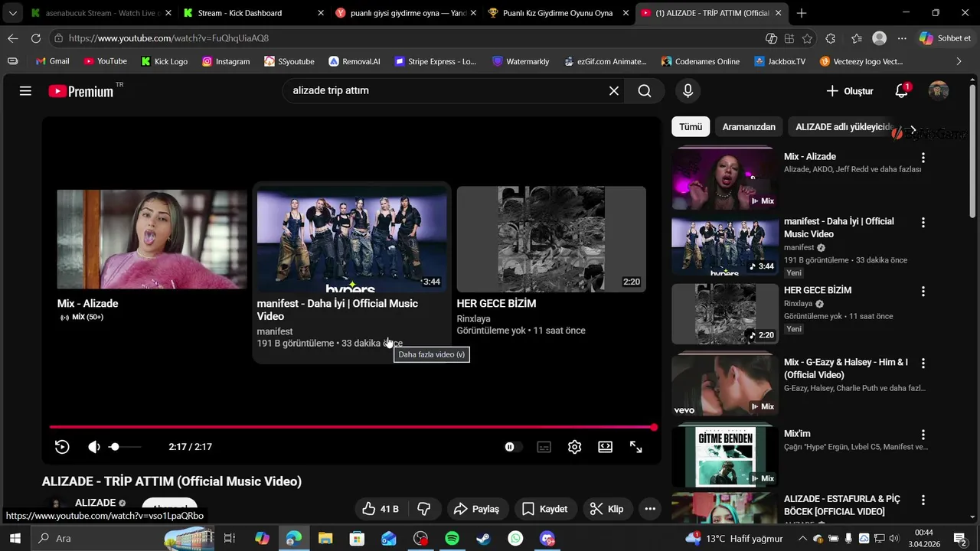Start voice search with microphone
The width and height of the screenshot is (980, 551).
[688, 91]
